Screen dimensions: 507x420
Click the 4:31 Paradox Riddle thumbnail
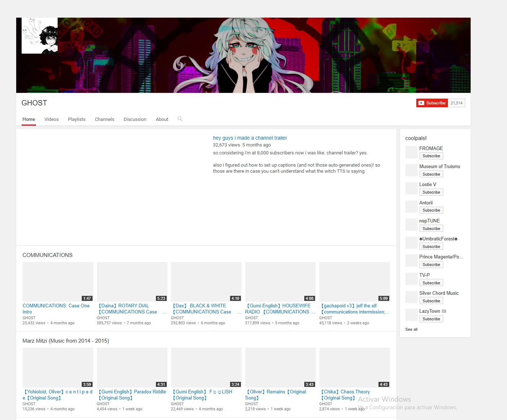click(132, 367)
